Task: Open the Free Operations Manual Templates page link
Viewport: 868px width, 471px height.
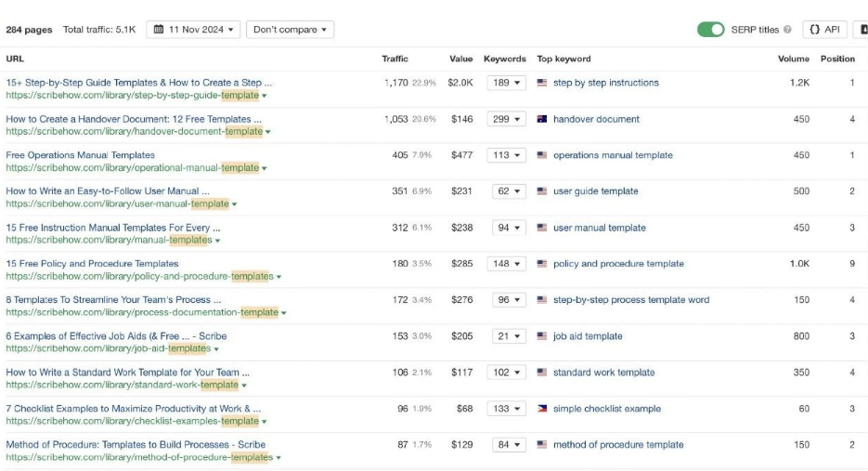Action: tap(80, 155)
